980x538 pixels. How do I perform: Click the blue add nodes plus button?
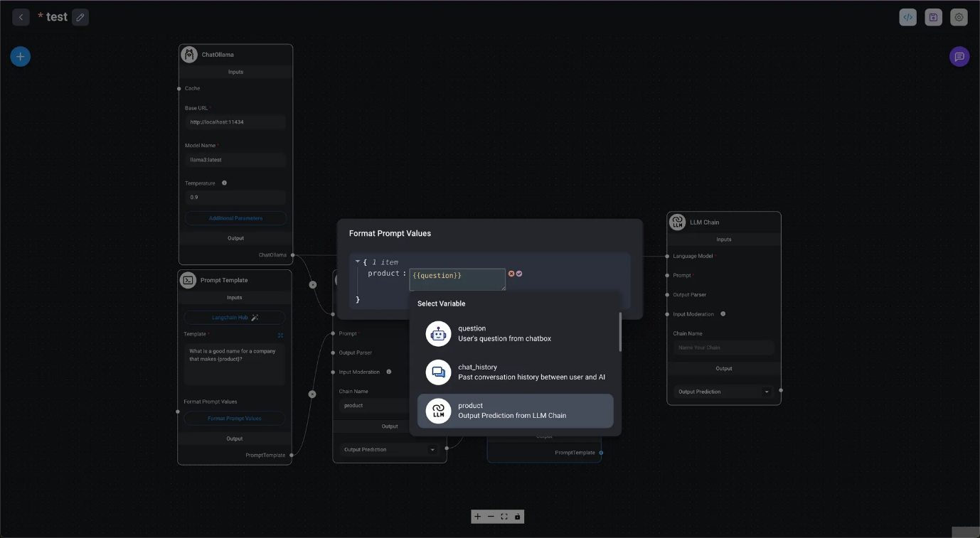click(x=21, y=57)
